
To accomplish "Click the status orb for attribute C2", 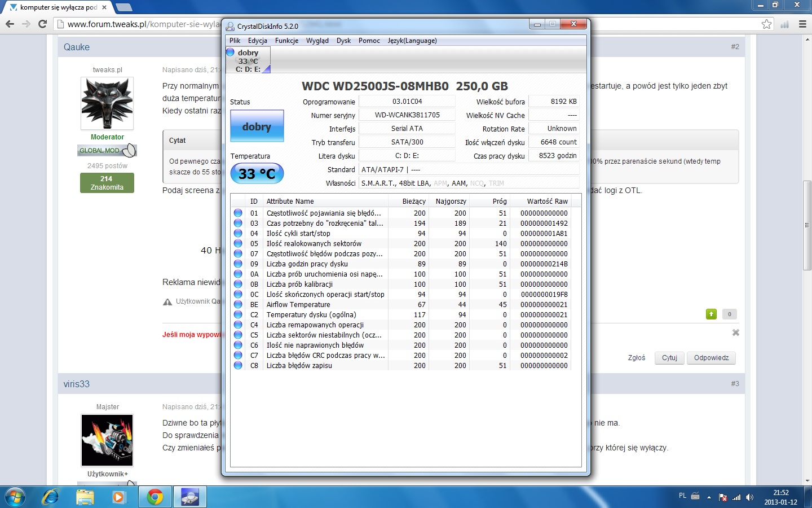I will click(238, 315).
